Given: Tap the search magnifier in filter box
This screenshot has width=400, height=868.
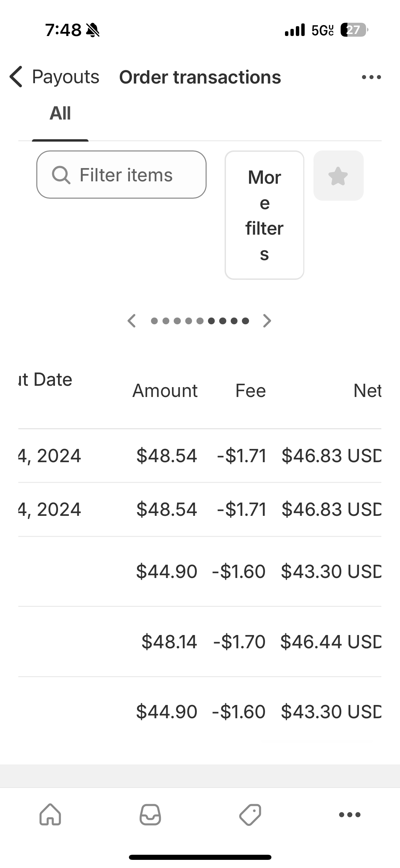Looking at the screenshot, I should pos(61,175).
